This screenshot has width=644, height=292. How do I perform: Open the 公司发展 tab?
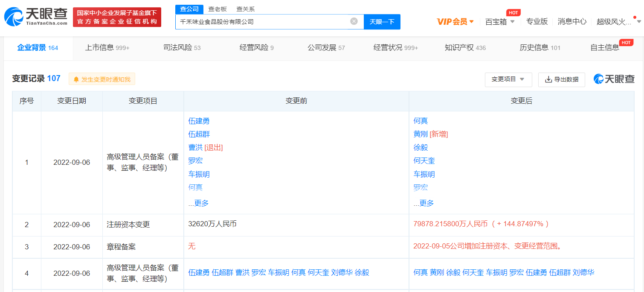[326, 48]
